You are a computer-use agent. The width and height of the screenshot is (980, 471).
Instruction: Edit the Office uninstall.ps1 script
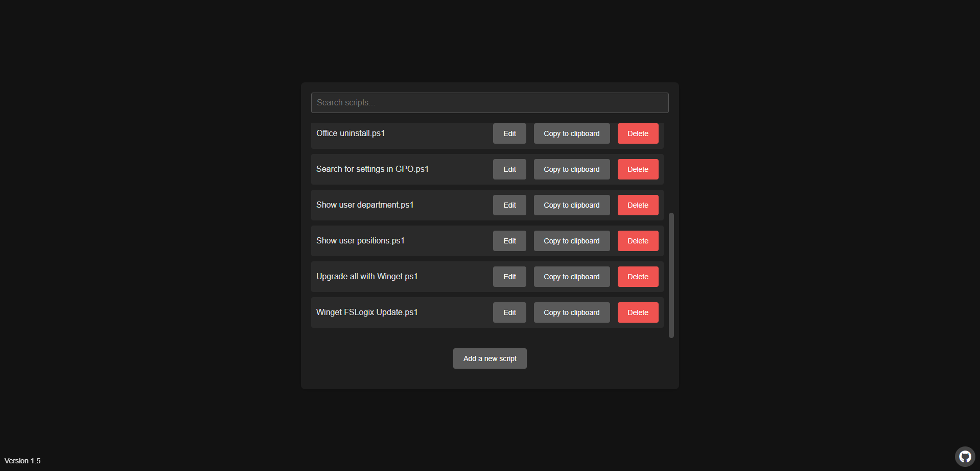[509, 133]
